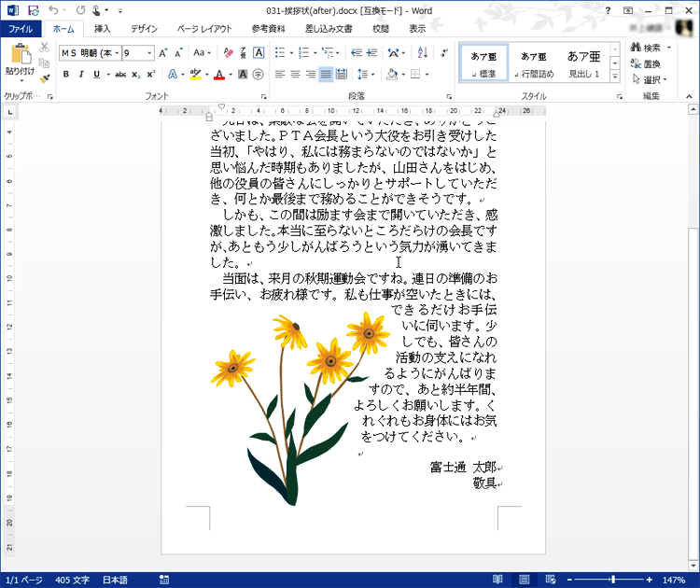Click the Sort A-Z icon
Image resolution: width=700 pixels, height=588 pixels.
[422, 53]
